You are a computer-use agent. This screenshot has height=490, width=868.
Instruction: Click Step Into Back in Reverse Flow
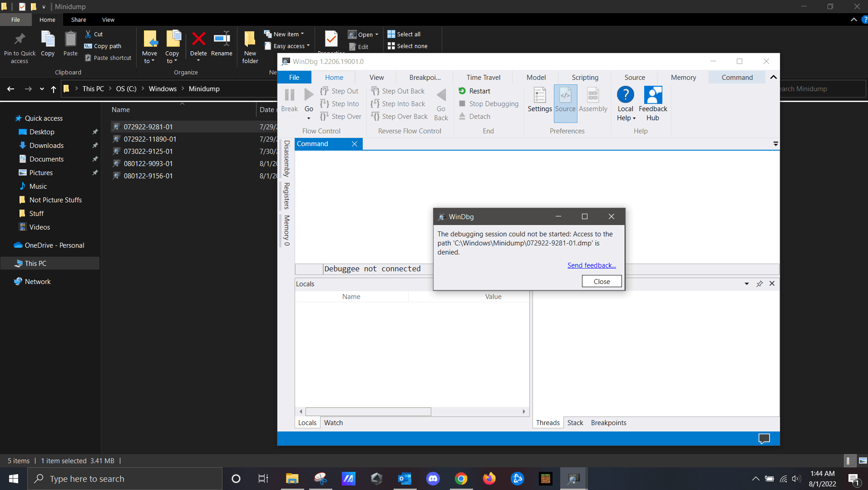coord(398,104)
